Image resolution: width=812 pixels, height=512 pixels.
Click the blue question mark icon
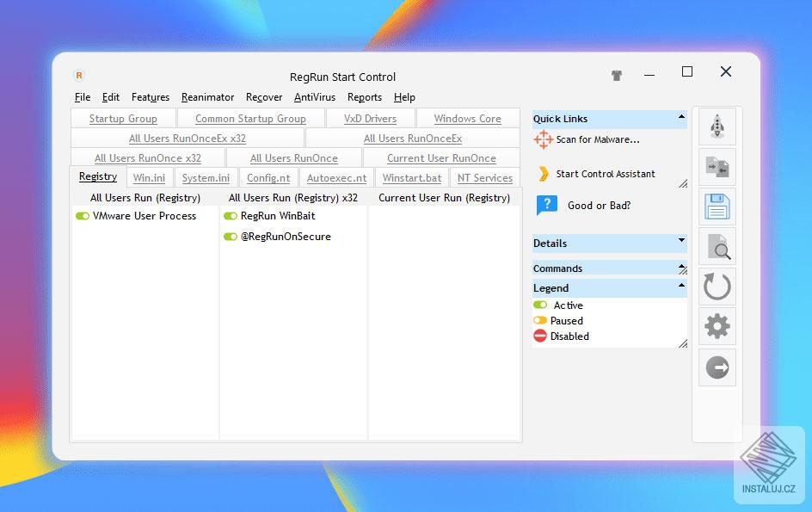coord(547,205)
